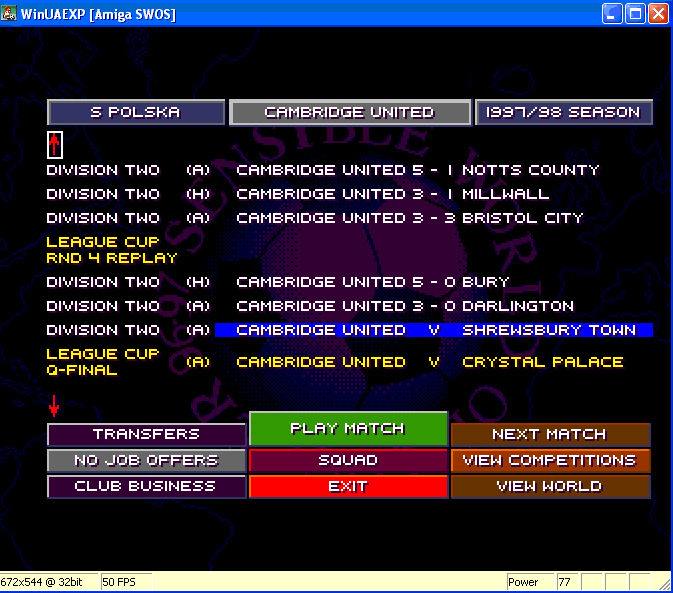Click the View World button
Viewport: 673px width, 593px height.
pos(549,487)
